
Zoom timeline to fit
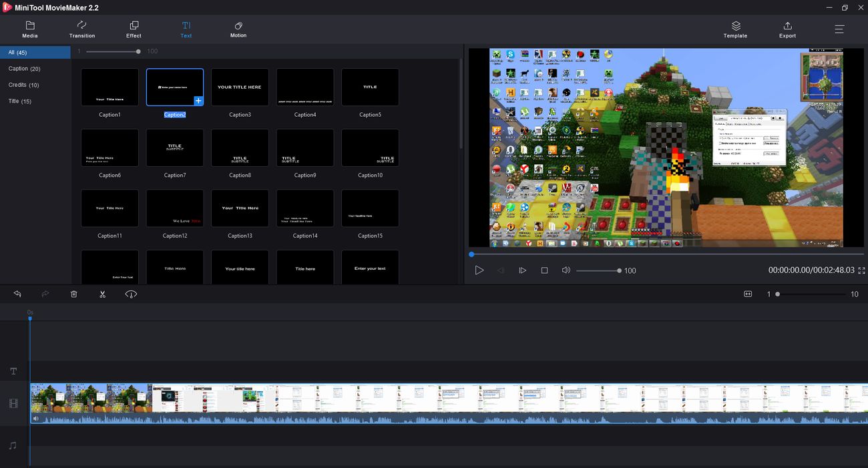tap(748, 294)
